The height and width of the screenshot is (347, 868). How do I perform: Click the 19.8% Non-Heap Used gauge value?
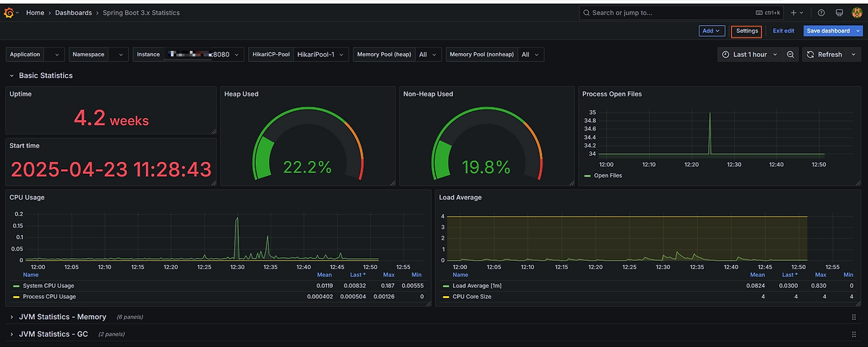[x=486, y=167]
